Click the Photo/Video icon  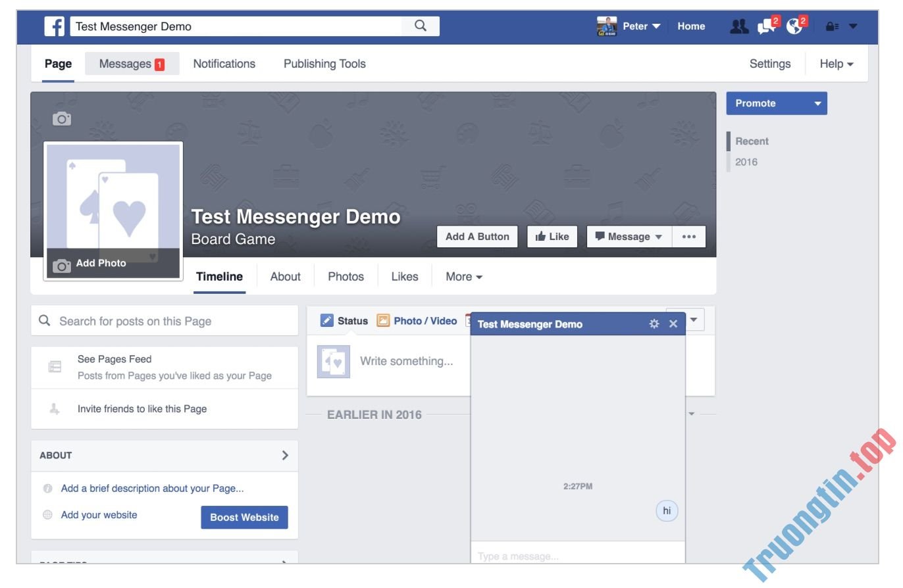pyautogui.click(x=382, y=320)
